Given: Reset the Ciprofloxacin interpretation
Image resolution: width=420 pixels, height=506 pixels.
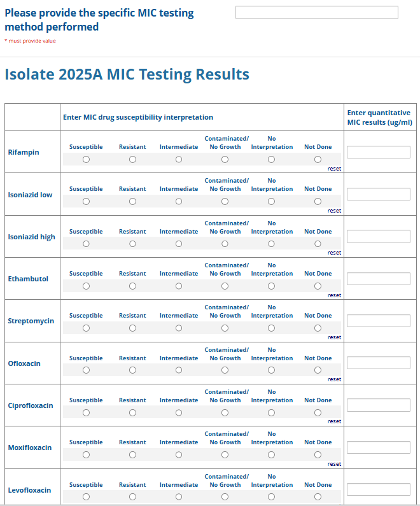Looking at the screenshot, I should 334,421.
